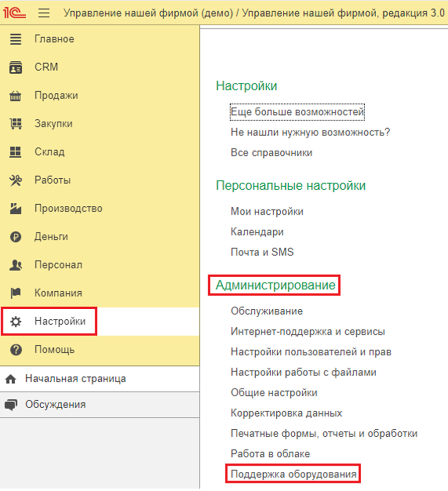This screenshot has width=448, height=491.
Task: Click the Настройки gear icon
Action: point(16,322)
